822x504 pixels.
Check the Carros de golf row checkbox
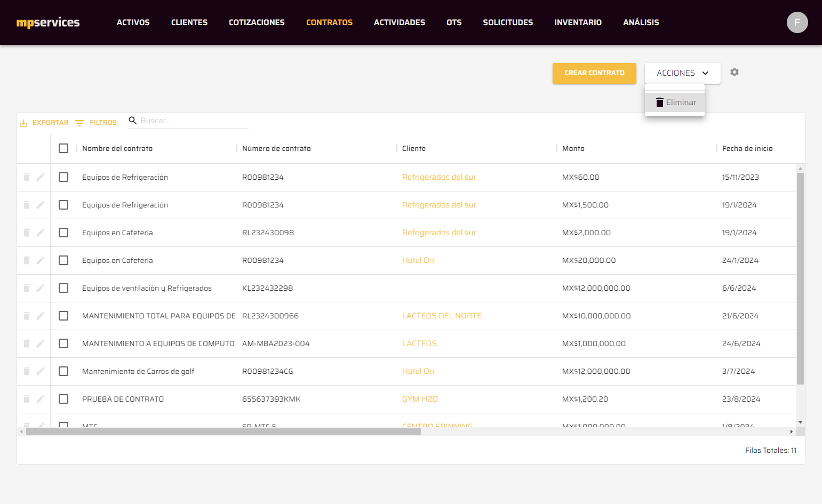[x=63, y=371]
